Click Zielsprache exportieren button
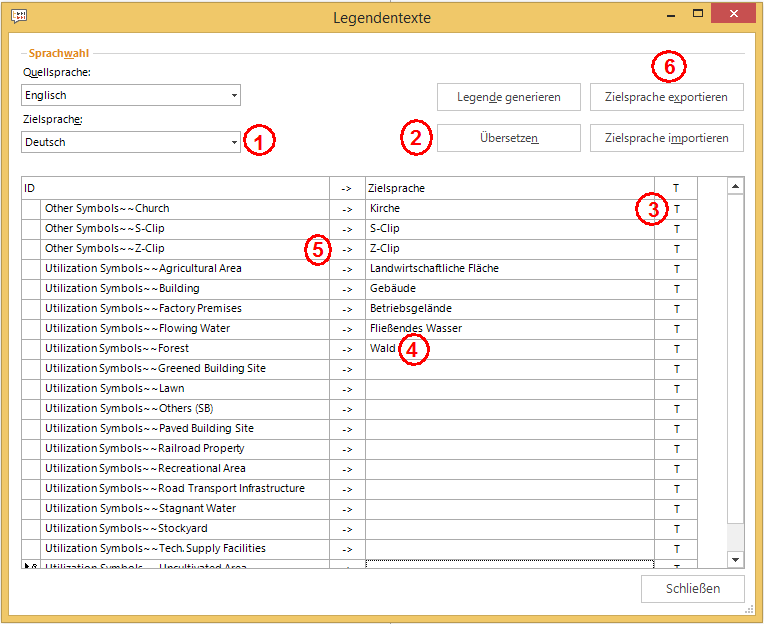Image resolution: width=764 pixels, height=624 pixels. tap(666, 97)
